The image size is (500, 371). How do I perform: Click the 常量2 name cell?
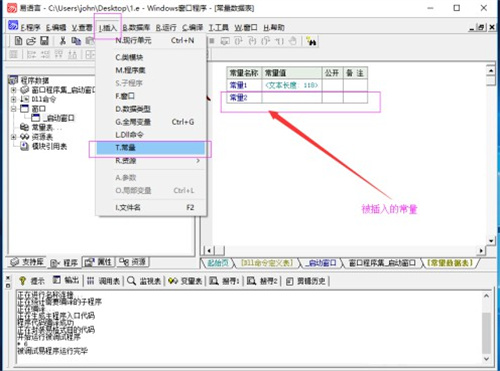(x=244, y=97)
